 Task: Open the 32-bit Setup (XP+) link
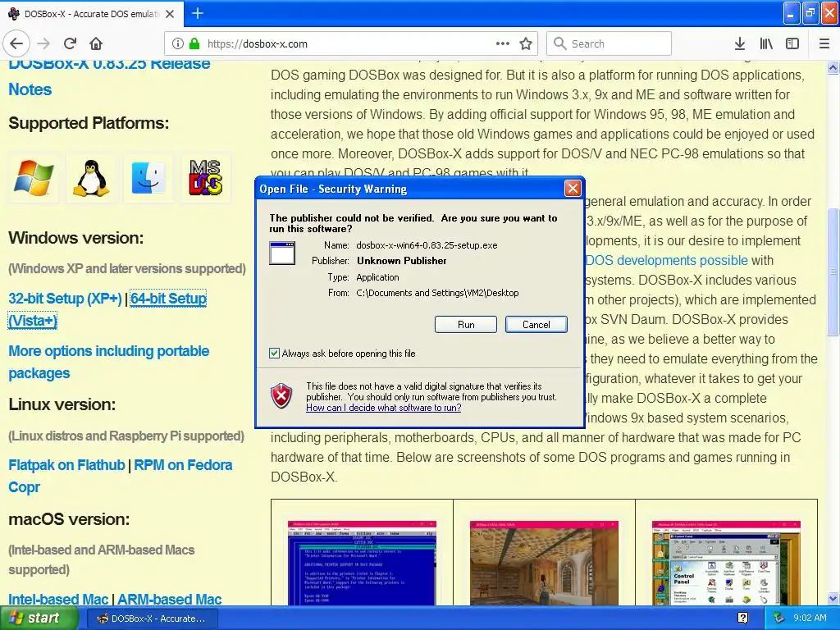click(x=65, y=299)
